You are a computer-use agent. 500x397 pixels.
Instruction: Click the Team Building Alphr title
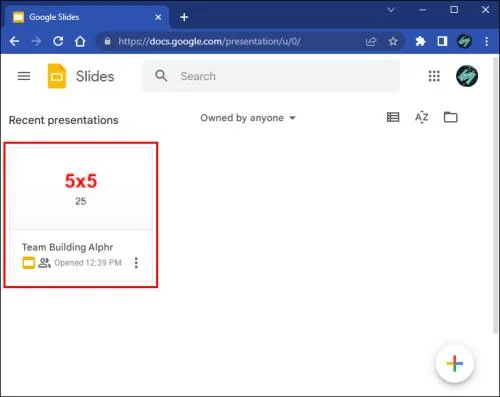click(x=67, y=247)
